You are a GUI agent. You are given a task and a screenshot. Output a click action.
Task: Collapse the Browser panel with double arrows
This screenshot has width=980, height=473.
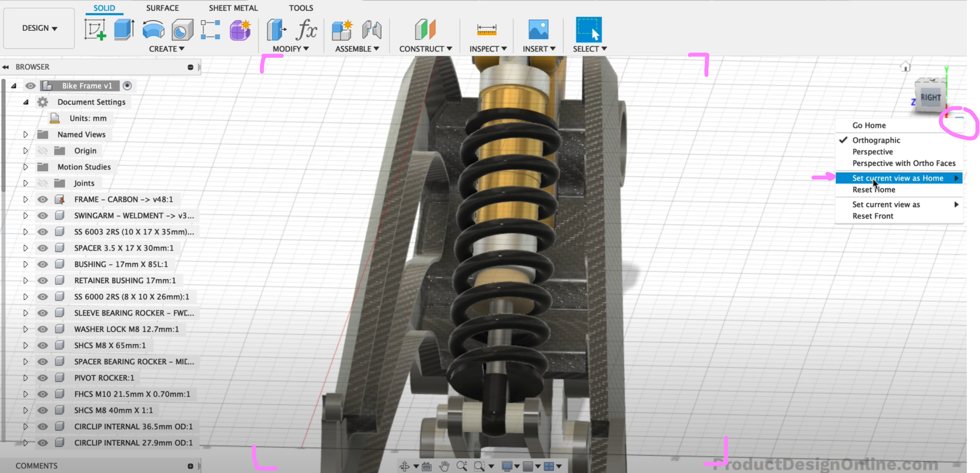(x=6, y=67)
